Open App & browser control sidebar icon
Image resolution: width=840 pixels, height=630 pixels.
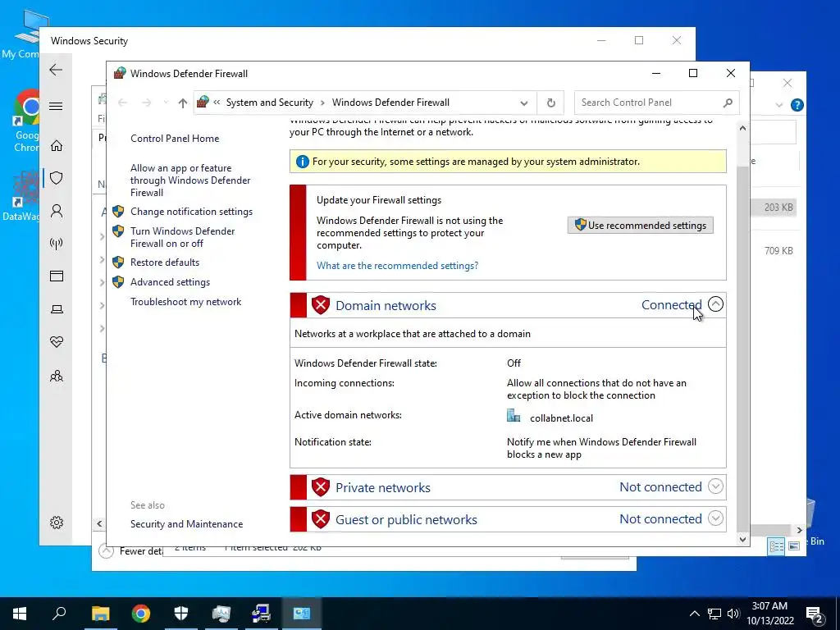tap(57, 276)
